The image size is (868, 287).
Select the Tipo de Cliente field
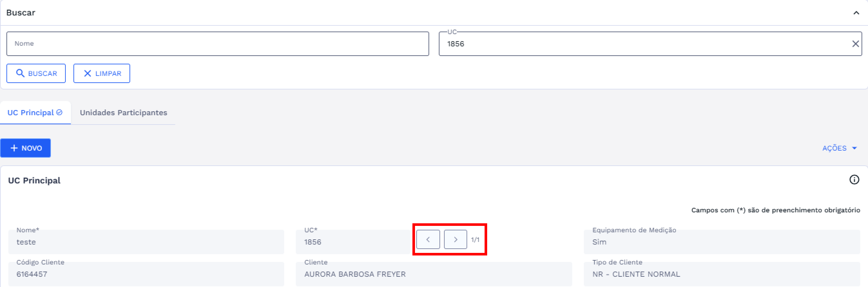point(721,274)
